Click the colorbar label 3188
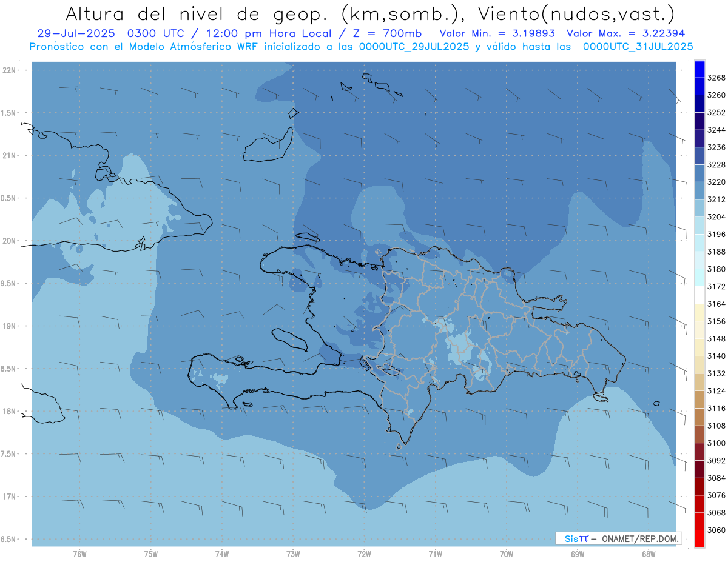Image resolution: width=728 pixels, height=562 pixels. (x=716, y=252)
